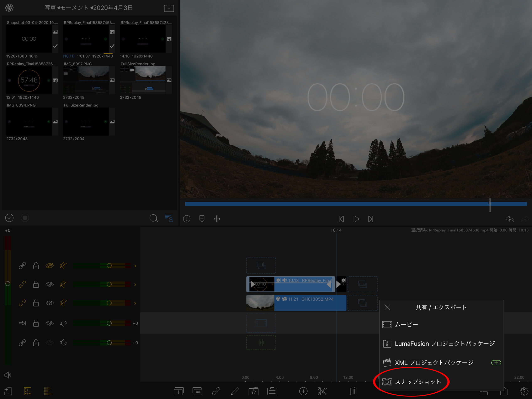Click the add track icon at bottom left
Screen dimensions: 532x399
[8, 391]
